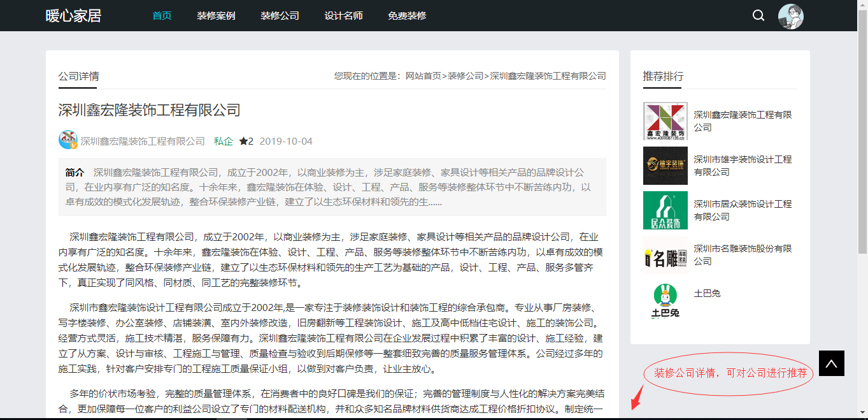Screen dimensions: 868x420
Task: Go to the 首页 nav item
Action: (162, 15)
